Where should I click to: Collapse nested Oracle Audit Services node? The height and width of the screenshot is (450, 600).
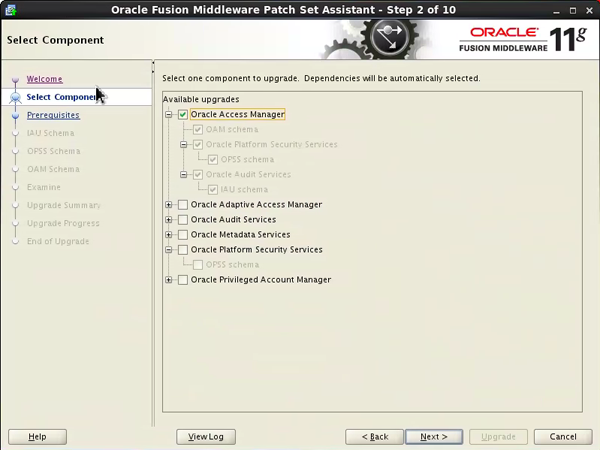(x=184, y=174)
